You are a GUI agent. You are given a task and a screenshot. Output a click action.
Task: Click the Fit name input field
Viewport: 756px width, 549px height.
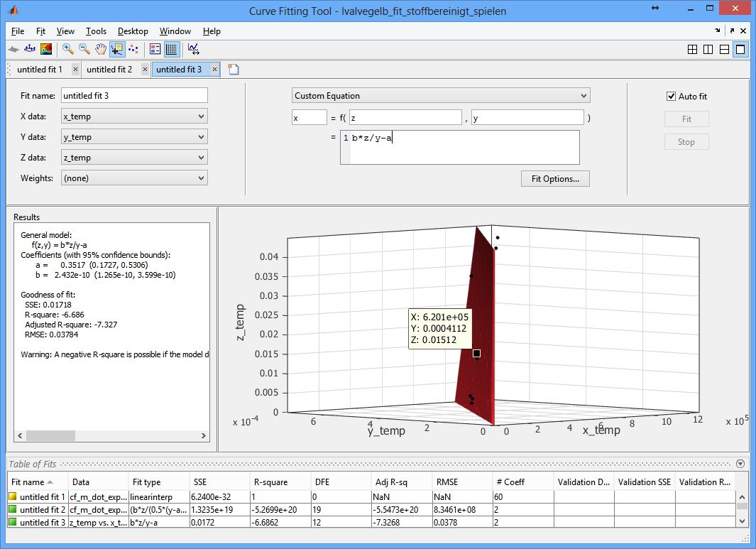pyautogui.click(x=134, y=95)
